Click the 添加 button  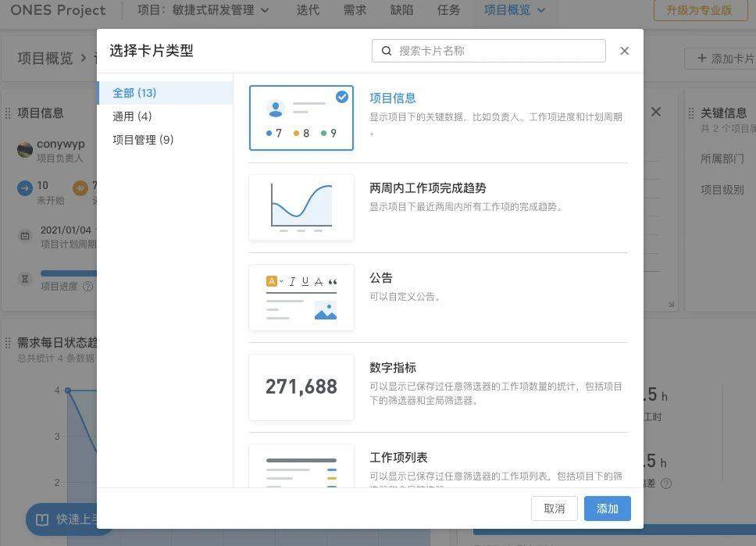point(607,509)
